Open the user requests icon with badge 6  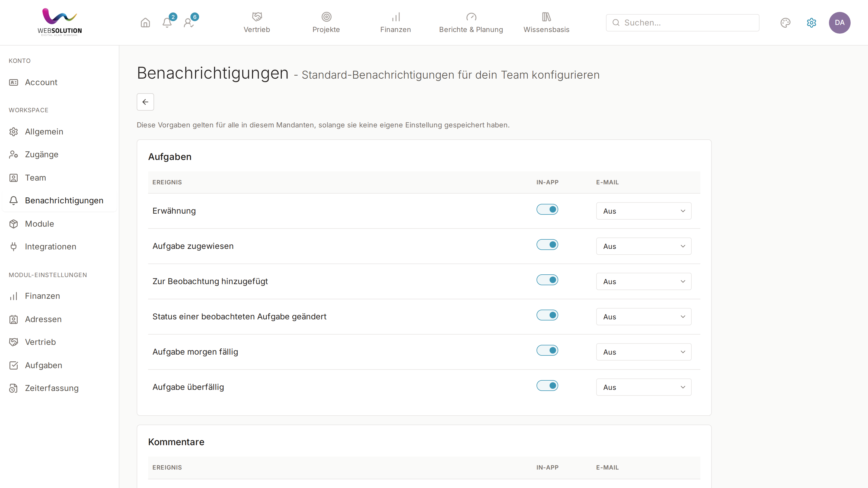189,23
